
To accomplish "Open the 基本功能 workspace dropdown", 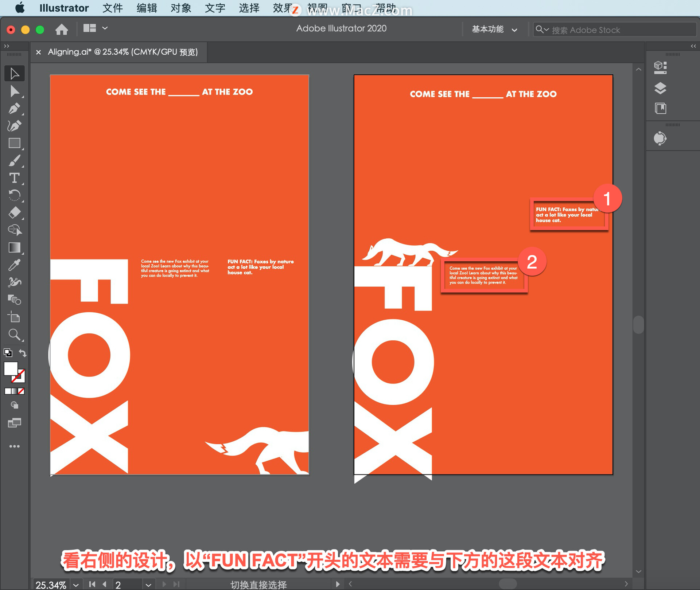I will click(494, 30).
